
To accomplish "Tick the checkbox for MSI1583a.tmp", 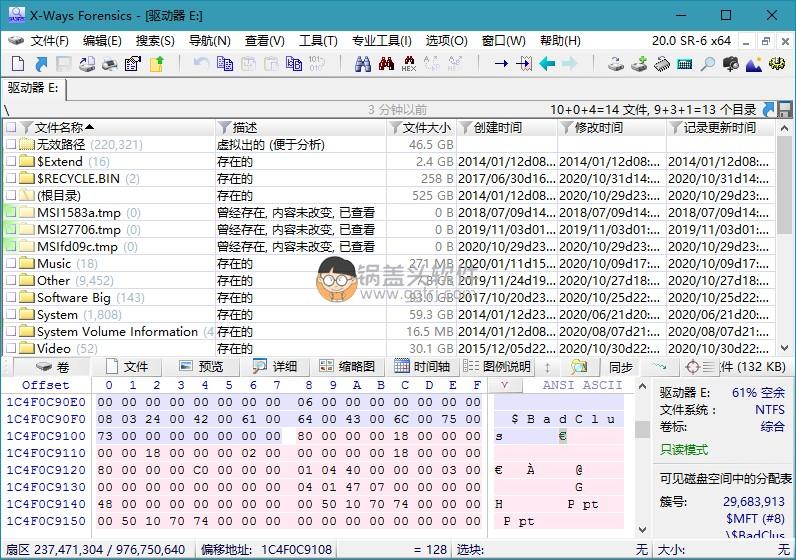I will tap(11, 213).
